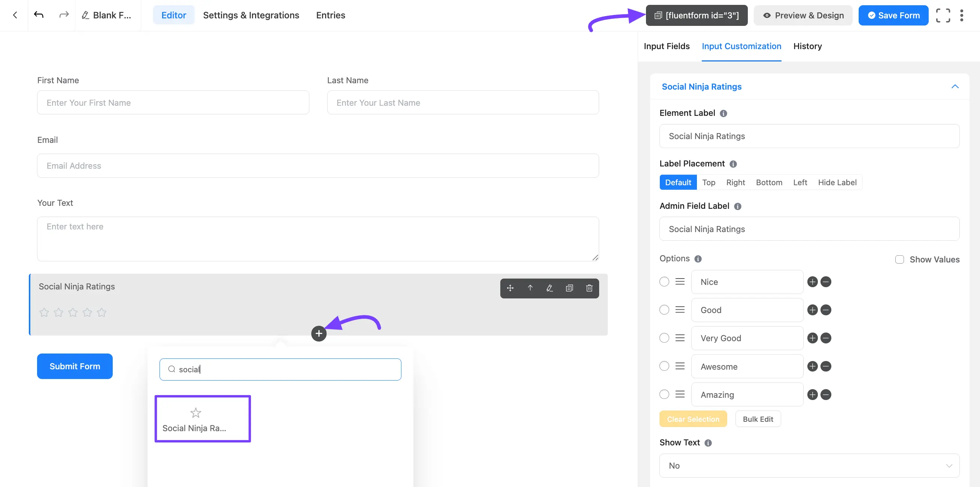Click the Save Form button
Screen dimensions: 980x487
[893, 15]
